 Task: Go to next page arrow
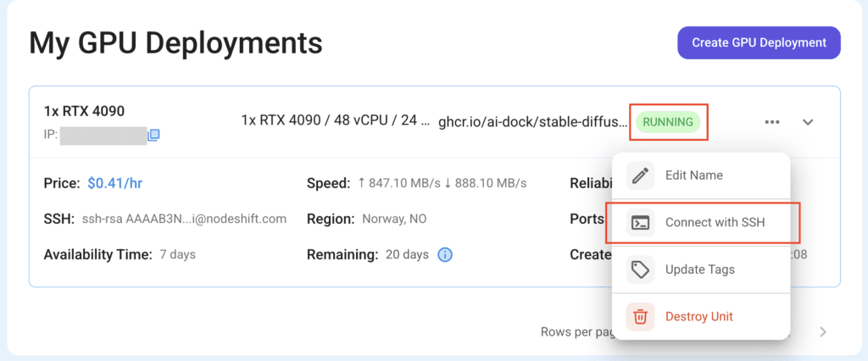pos(823,332)
